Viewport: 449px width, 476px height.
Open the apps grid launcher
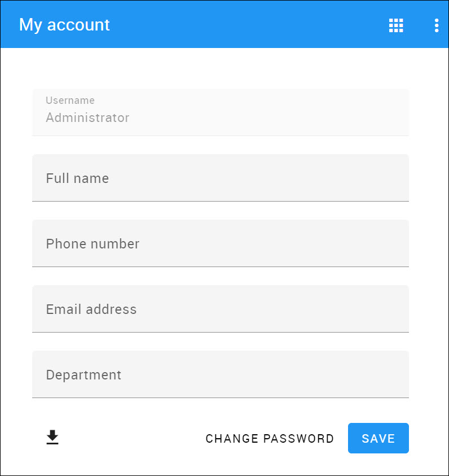pos(396,25)
